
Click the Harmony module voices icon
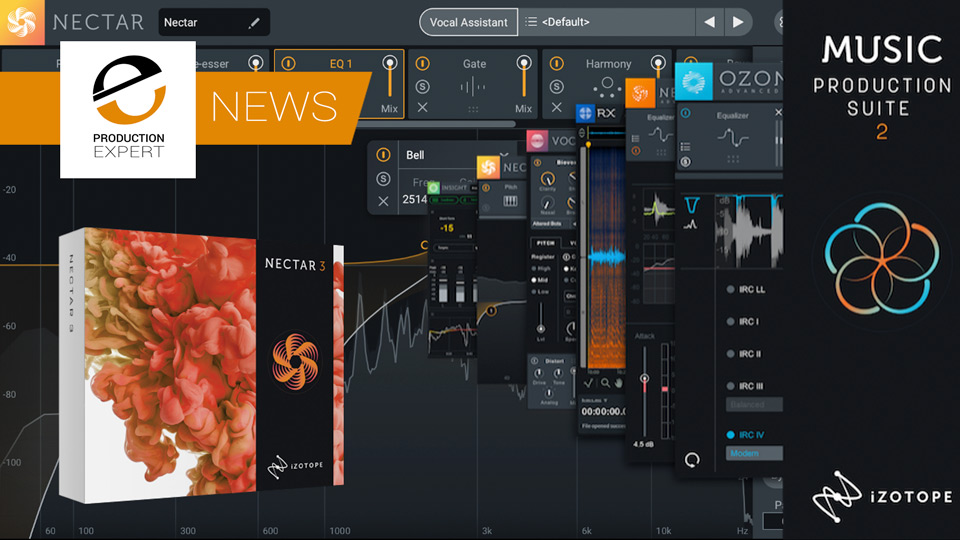[x=607, y=88]
